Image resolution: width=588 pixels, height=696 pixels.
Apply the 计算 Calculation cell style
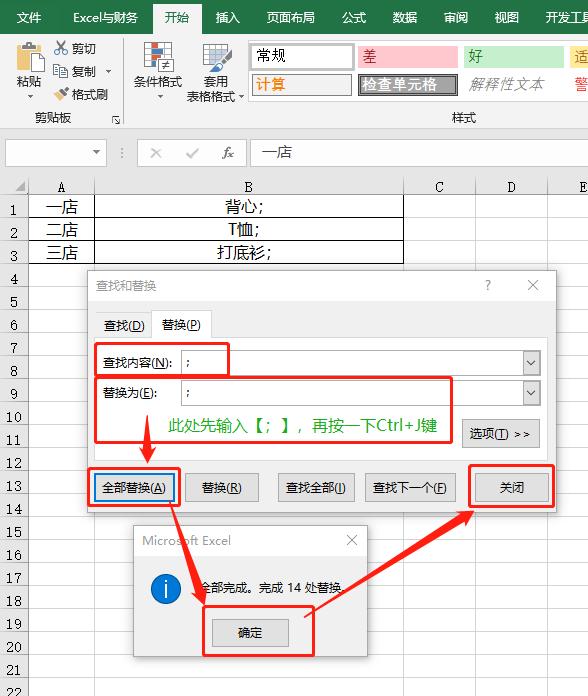tap(302, 84)
